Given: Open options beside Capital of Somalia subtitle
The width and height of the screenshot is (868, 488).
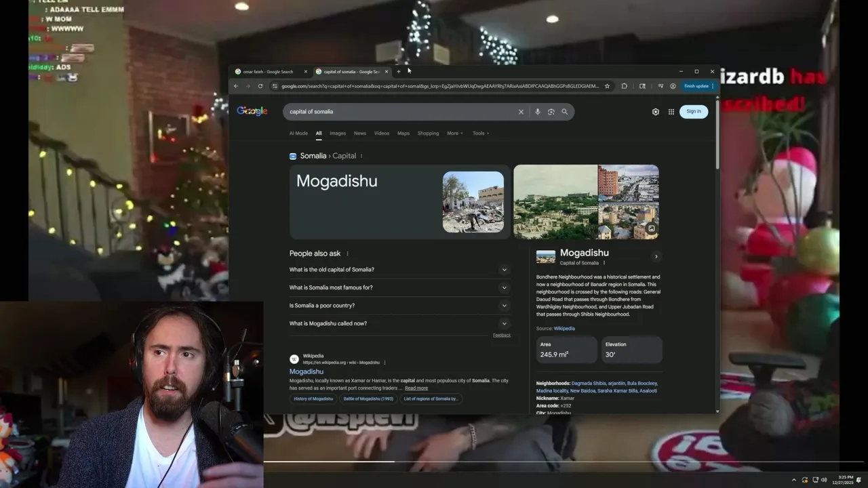Looking at the screenshot, I should coord(604,263).
